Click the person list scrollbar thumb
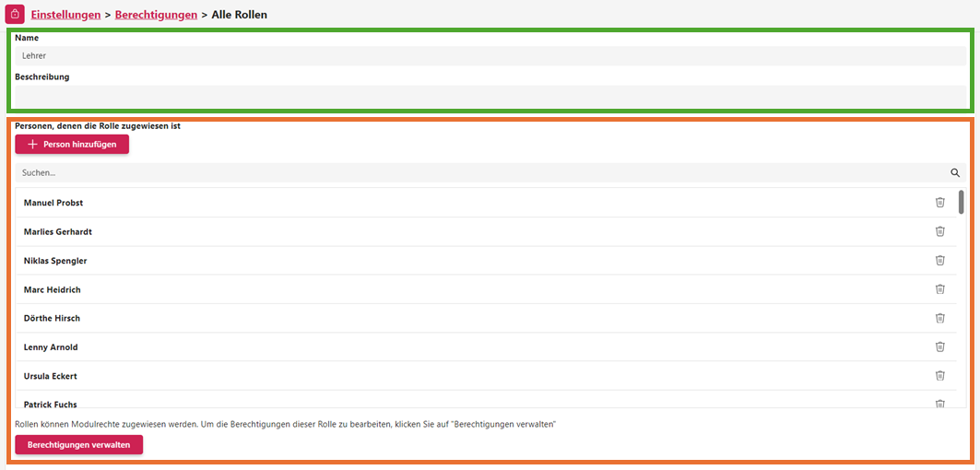Viewport: 980px width, 470px height. click(x=962, y=202)
